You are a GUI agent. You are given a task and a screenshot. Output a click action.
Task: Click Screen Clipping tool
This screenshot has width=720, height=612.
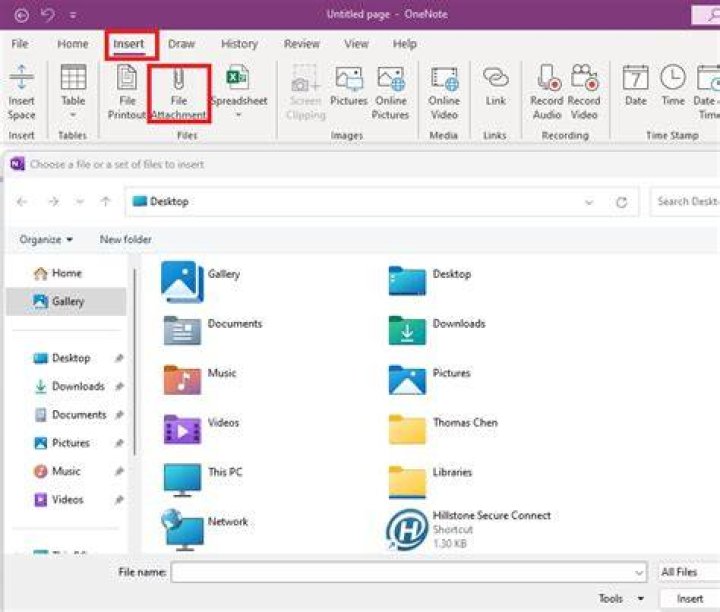(x=305, y=92)
